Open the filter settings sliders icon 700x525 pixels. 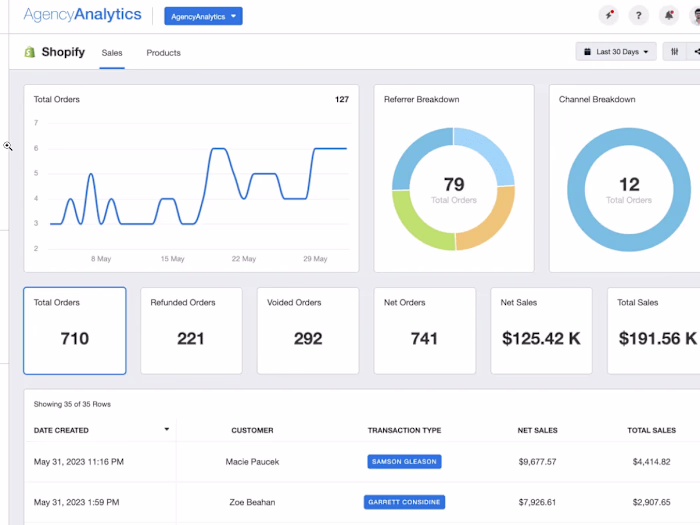coord(674,52)
